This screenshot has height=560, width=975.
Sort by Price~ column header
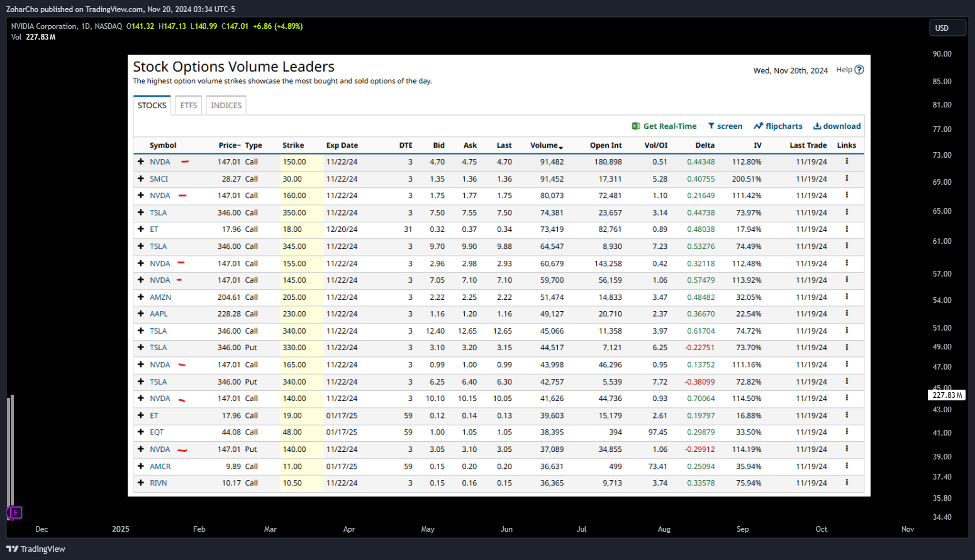tap(230, 145)
